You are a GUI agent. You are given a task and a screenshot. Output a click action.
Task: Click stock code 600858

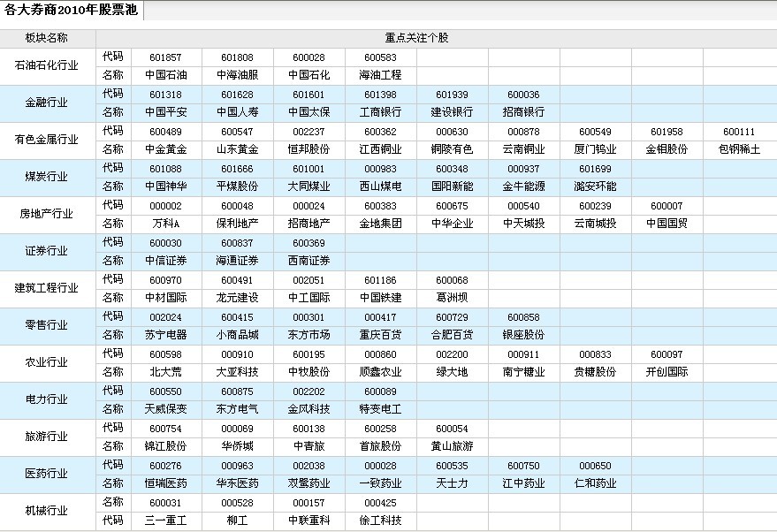(x=523, y=317)
